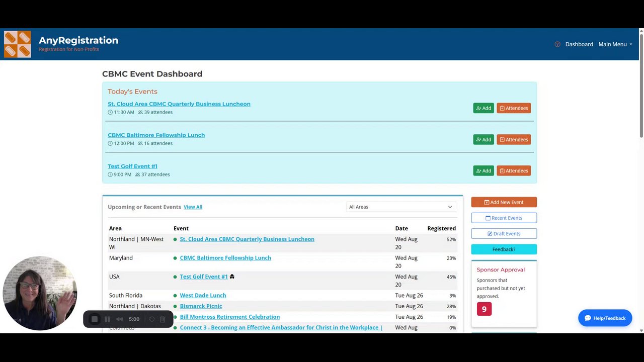This screenshot has width=644, height=362.
Task: Click the Event column header
Action: [181, 228]
